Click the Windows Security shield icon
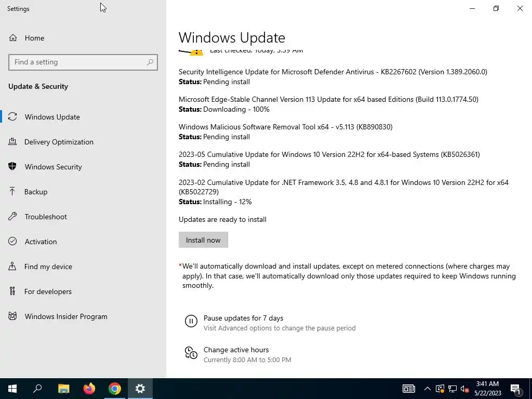The image size is (532, 399). pyautogui.click(x=12, y=166)
